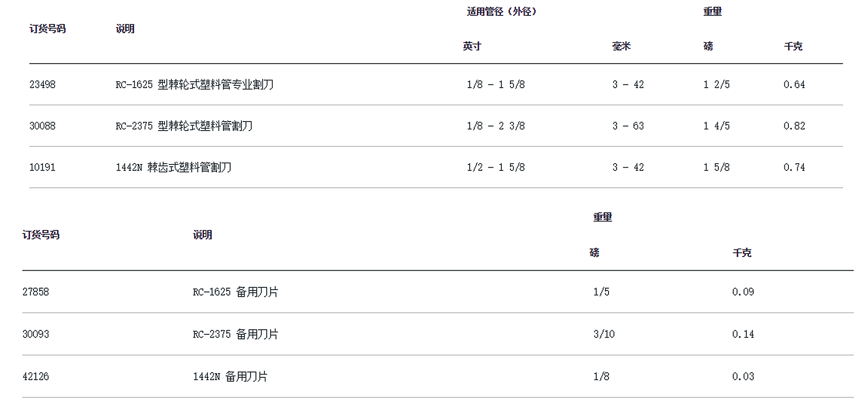
Task: Select the RC-2375 plastic pipe cutter row
Action: (x=184, y=126)
